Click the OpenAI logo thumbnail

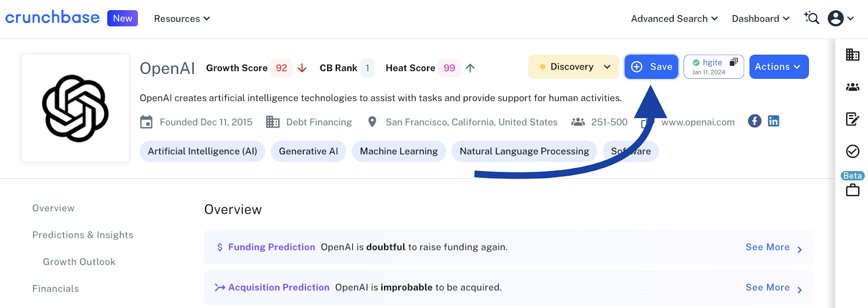75,108
